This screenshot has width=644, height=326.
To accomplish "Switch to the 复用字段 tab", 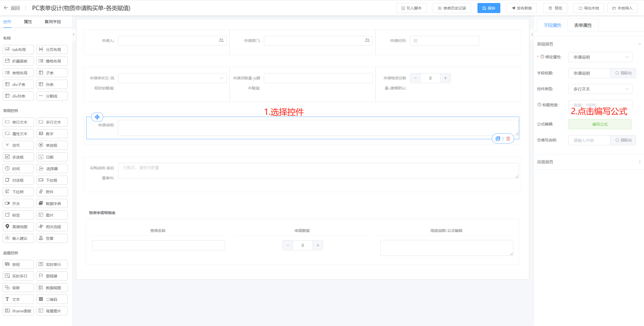I will pos(53,22).
